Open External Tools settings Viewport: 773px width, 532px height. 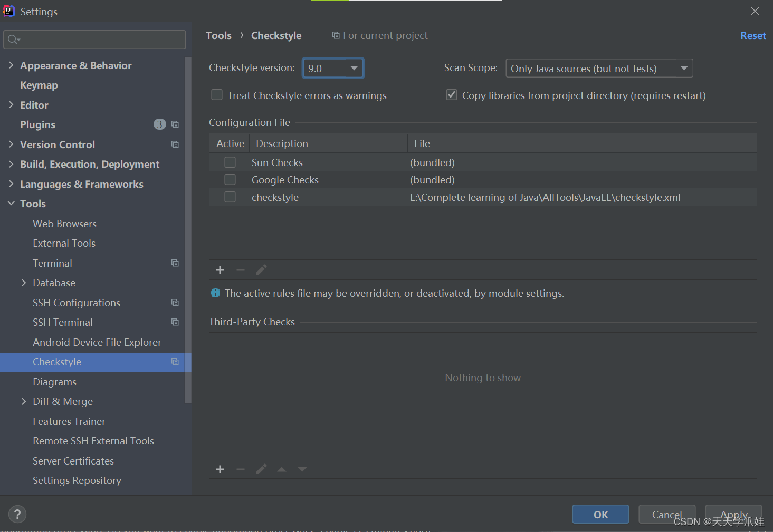pos(64,243)
